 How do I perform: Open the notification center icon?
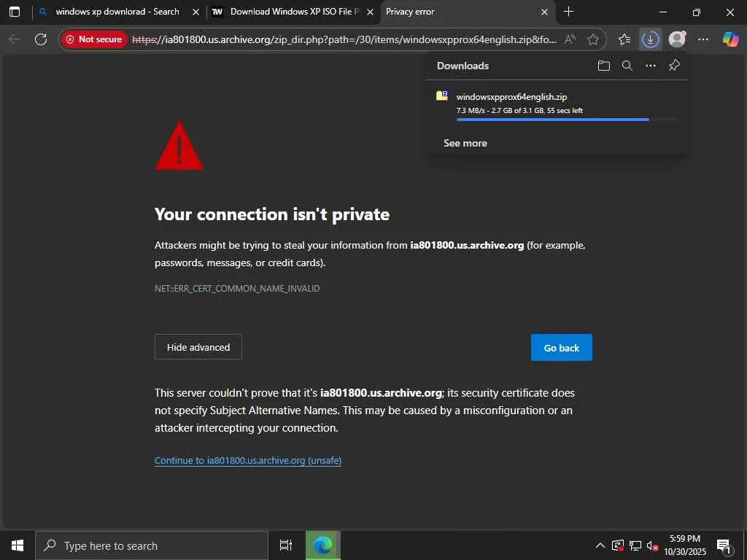click(x=724, y=545)
